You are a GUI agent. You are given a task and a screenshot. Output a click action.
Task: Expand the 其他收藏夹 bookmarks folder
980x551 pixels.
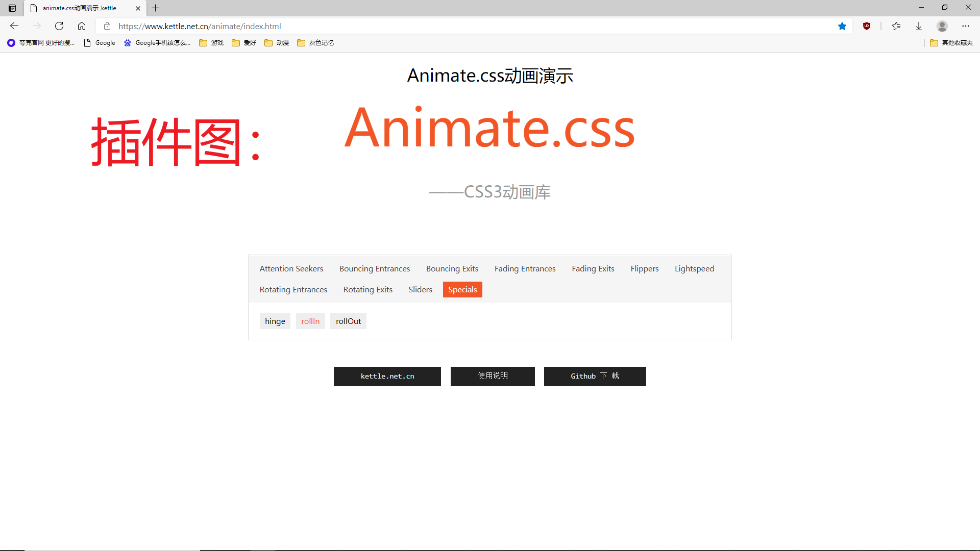(x=951, y=43)
